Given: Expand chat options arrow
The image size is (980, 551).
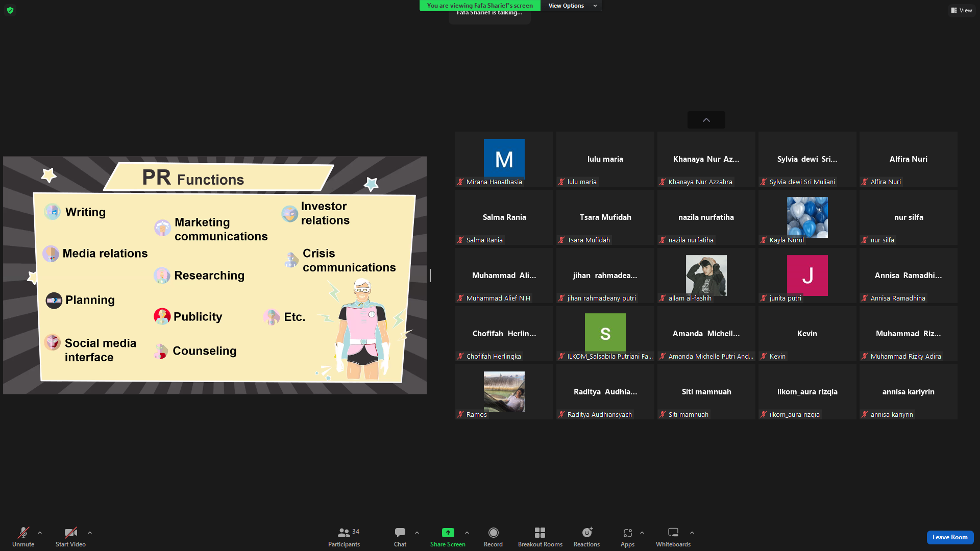Looking at the screenshot, I should [x=417, y=533].
